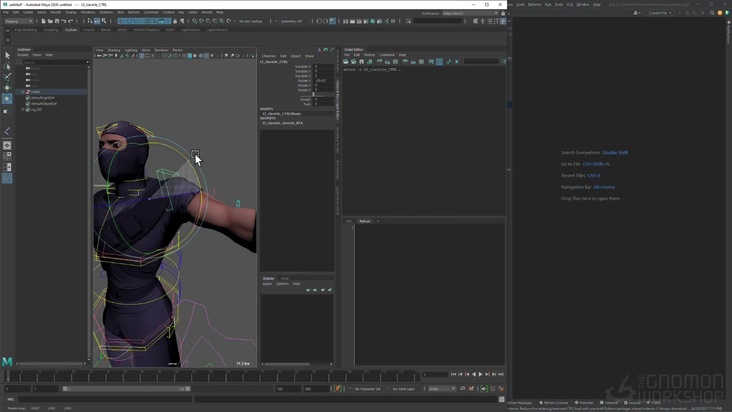This screenshot has width=732, height=412.
Task: Select LF_clavicle_CTRLShape in Channel Box
Action: point(280,114)
